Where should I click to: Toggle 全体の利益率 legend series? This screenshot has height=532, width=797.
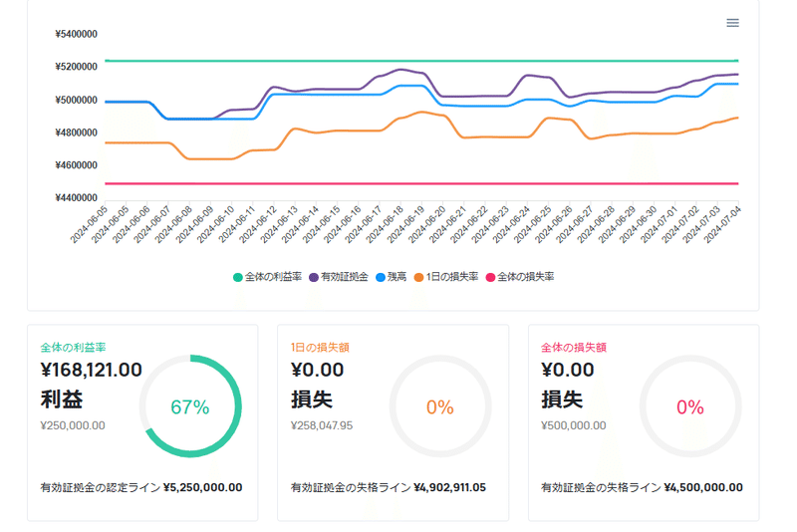pos(267,277)
